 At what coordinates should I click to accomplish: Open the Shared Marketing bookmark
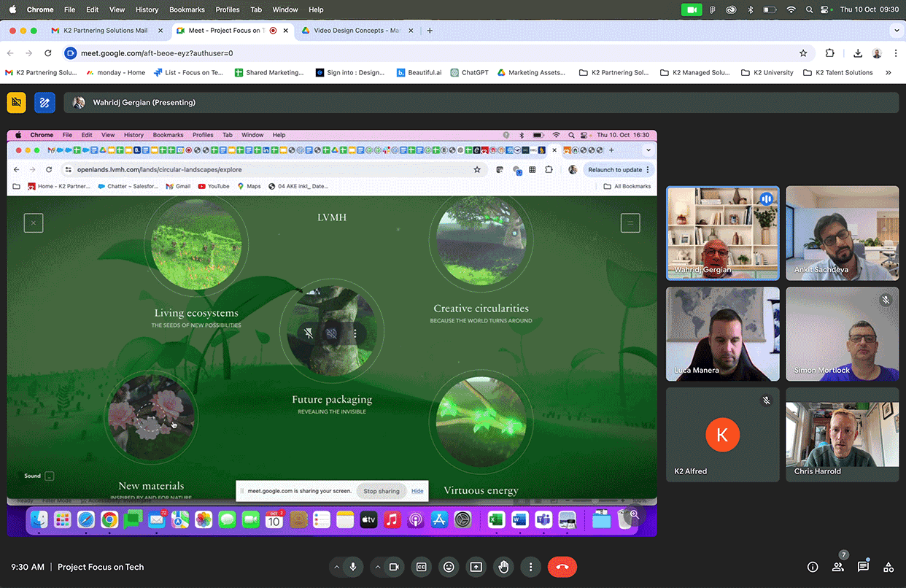click(268, 72)
